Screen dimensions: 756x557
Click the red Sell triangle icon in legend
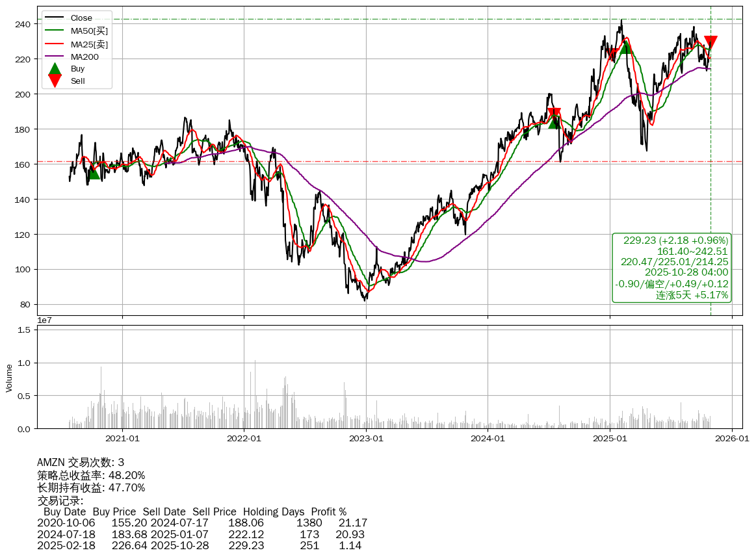(55, 81)
